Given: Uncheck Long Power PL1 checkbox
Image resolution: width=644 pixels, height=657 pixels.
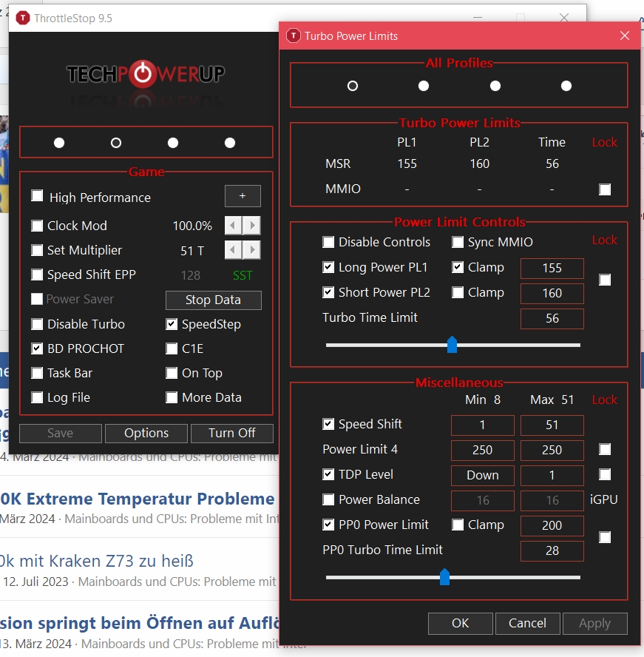Looking at the screenshot, I should [328, 267].
